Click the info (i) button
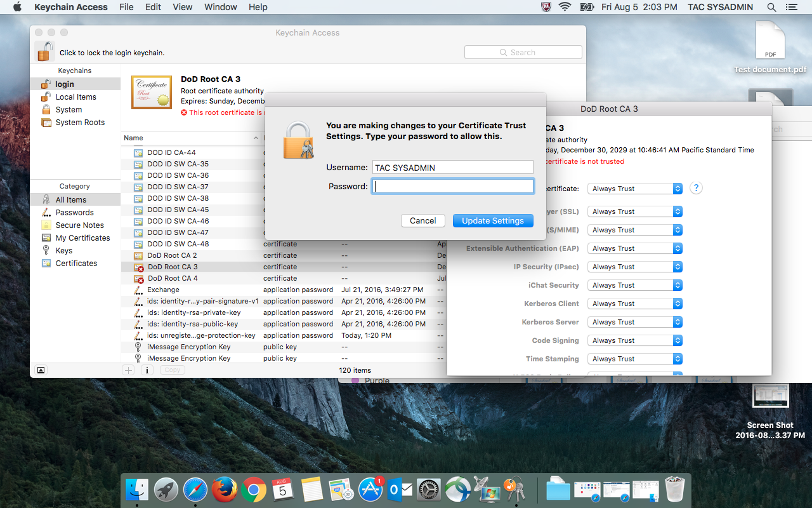Screen dimensions: 812x508 click(x=147, y=370)
